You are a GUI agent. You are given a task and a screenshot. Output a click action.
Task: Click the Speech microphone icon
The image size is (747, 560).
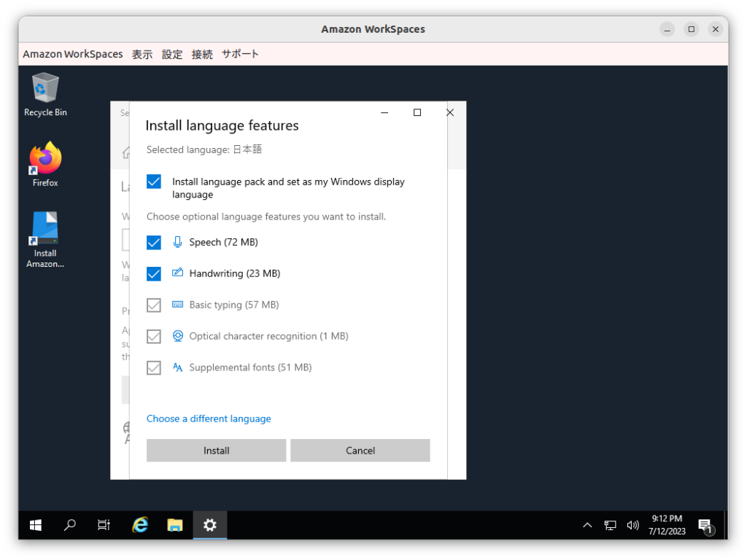(177, 241)
